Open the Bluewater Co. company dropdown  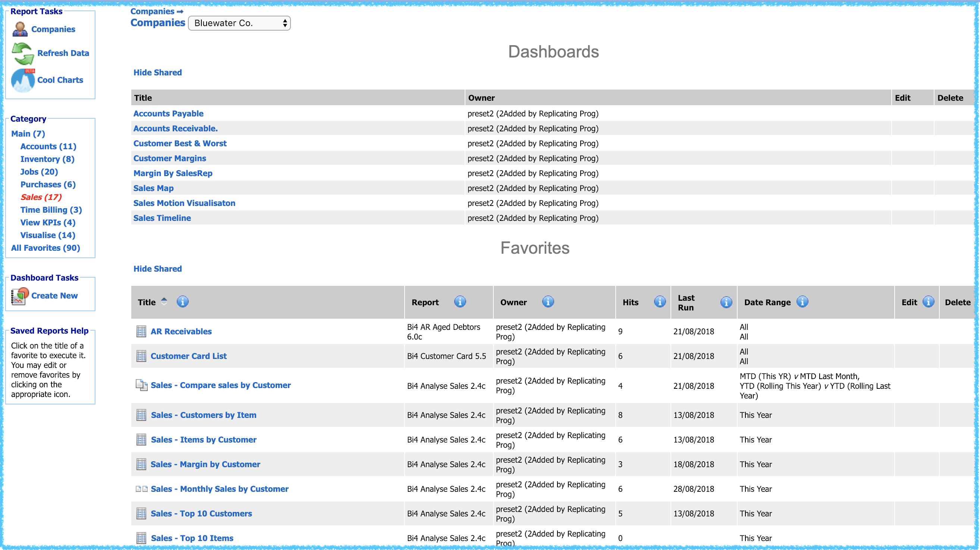(x=239, y=23)
